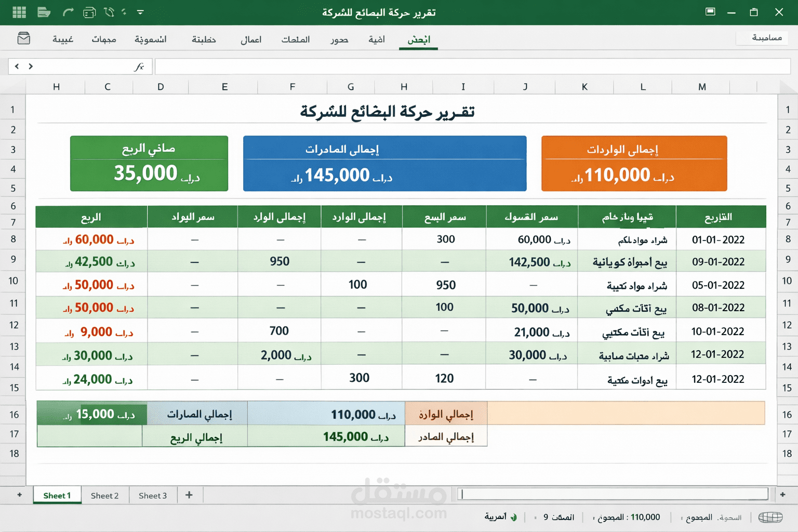Switch to the 'الملحات' ribbon tab
This screenshot has width=798, height=532.
click(x=296, y=39)
